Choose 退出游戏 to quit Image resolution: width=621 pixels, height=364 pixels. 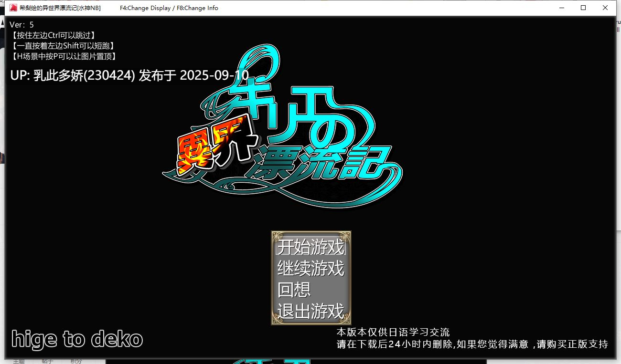click(311, 311)
